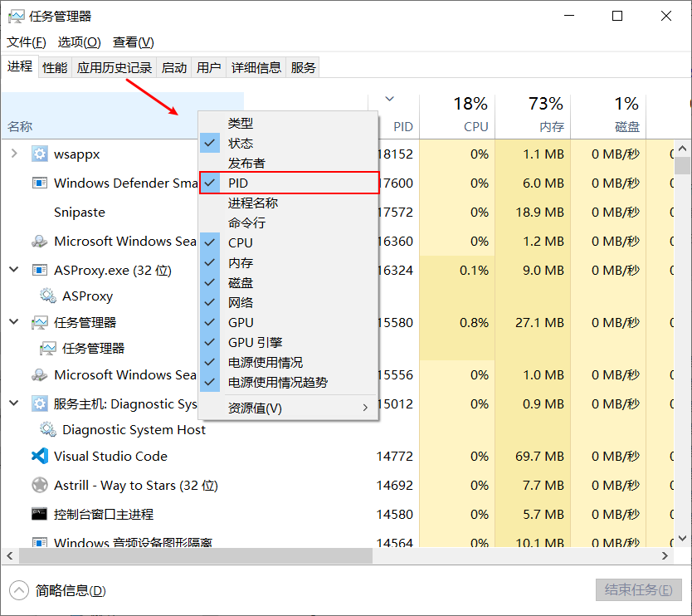Open the 资源值(V) submenu

point(289,408)
